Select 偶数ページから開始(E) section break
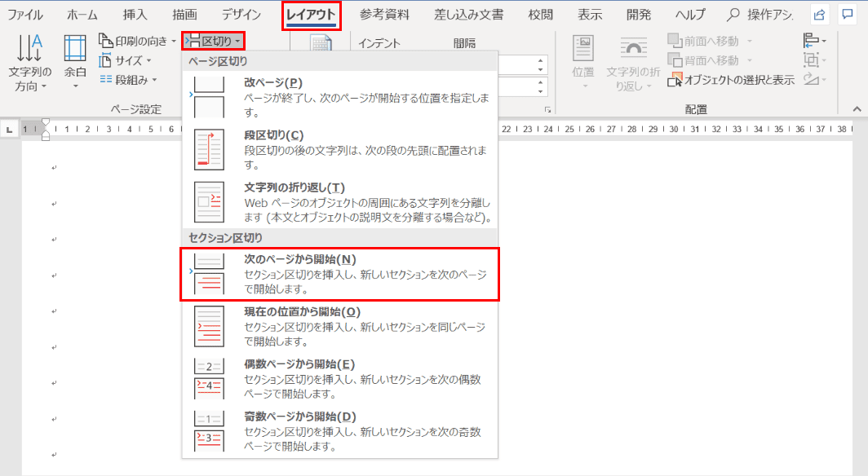 [x=340, y=379]
